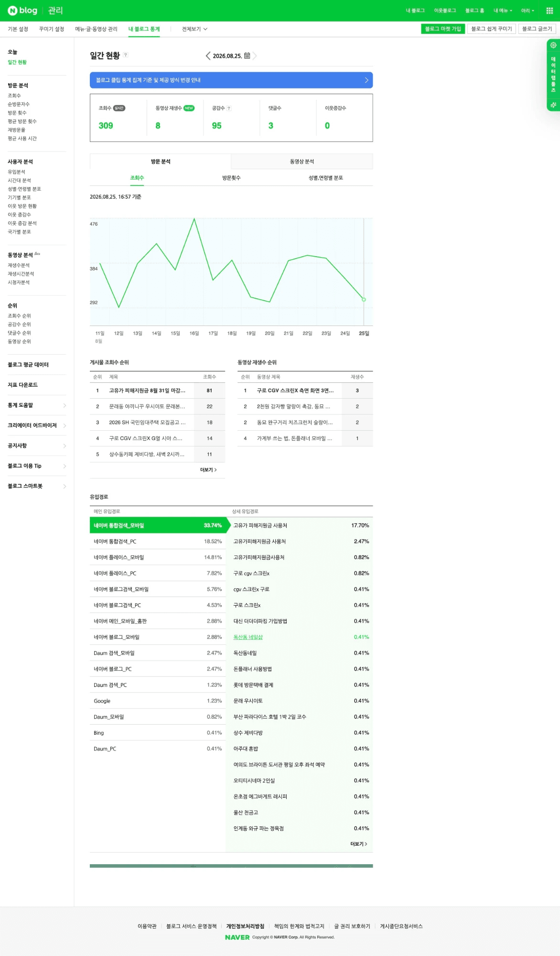560x956 pixels.
Task: Click the gear icon on right floating panel
Action: [x=553, y=45]
